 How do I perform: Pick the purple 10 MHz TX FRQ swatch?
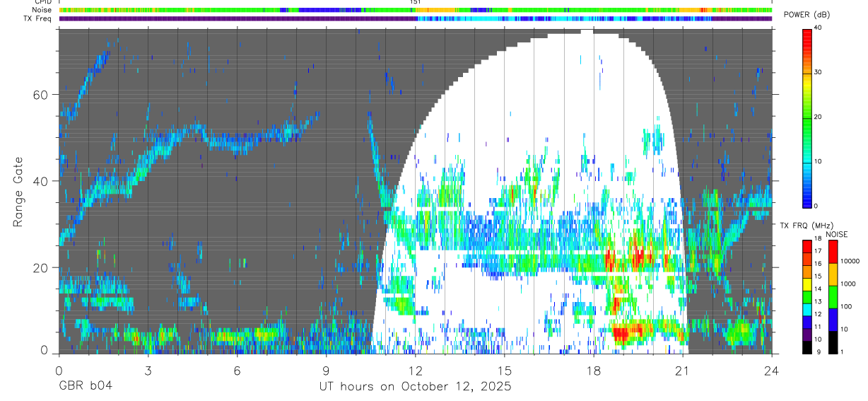(x=807, y=335)
